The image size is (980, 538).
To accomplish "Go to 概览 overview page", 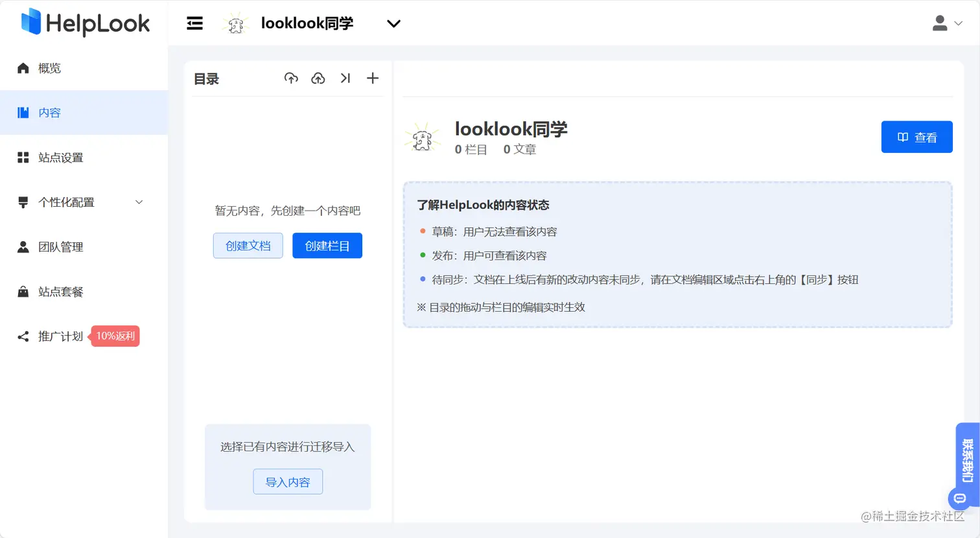I will coord(84,68).
